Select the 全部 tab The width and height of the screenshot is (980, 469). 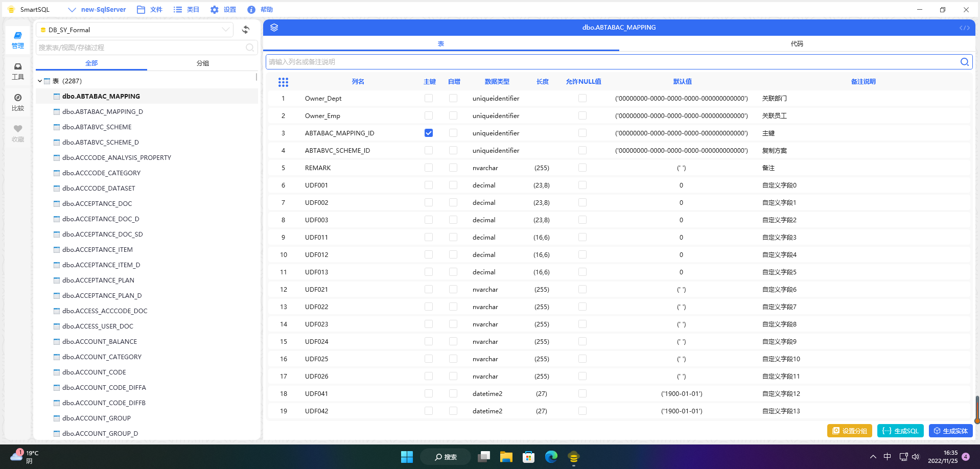[91, 63]
